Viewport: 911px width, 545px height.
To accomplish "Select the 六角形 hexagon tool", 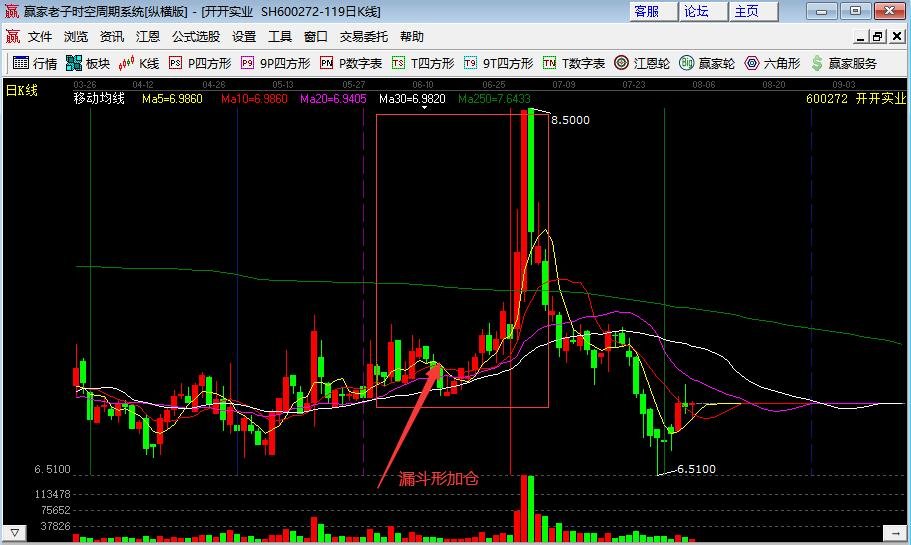I will coord(772,63).
